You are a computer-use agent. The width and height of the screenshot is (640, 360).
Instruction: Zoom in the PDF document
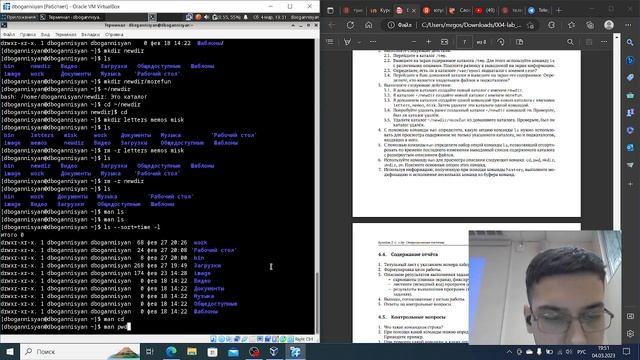429,42
